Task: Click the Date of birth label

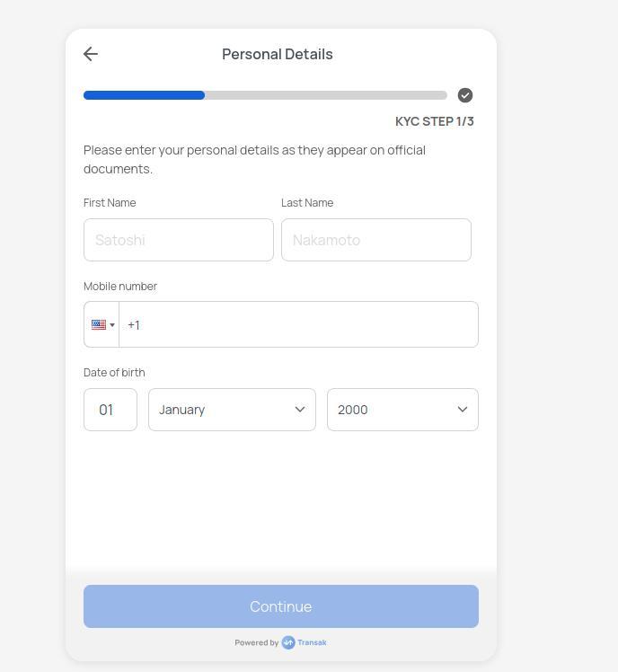Action: [114, 373]
